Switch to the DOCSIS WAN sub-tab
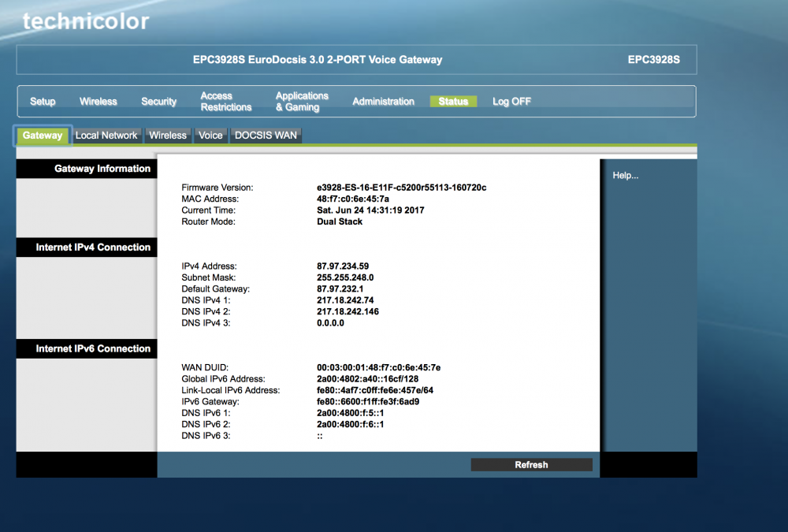Image resolution: width=788 pixels, height=532 pixels. [x=266, y=136]
